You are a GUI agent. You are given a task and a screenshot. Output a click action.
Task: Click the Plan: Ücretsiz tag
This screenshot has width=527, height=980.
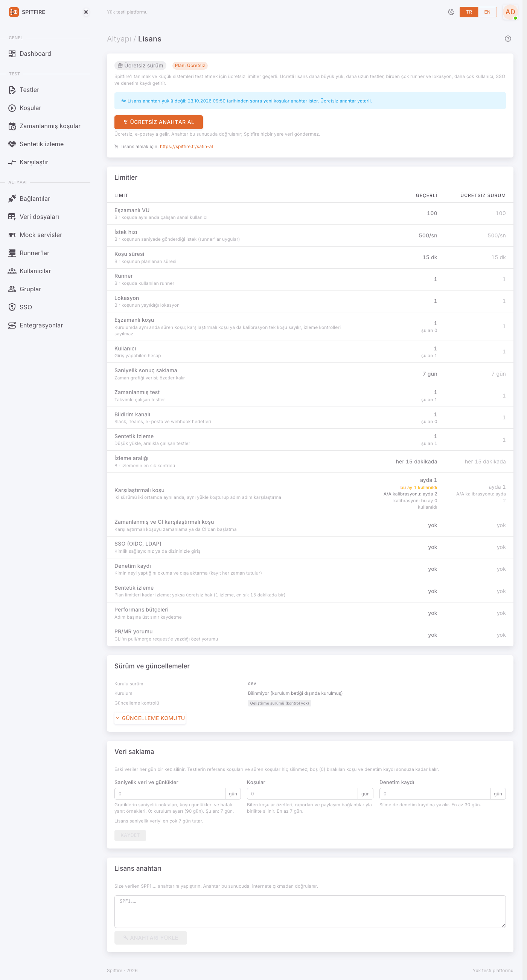point(190,66)
